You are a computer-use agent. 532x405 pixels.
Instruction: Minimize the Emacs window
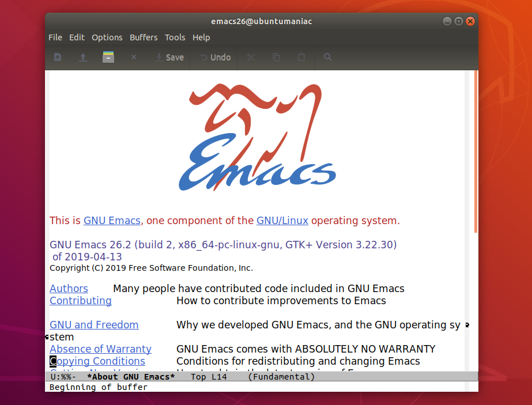tap(447, 21)
